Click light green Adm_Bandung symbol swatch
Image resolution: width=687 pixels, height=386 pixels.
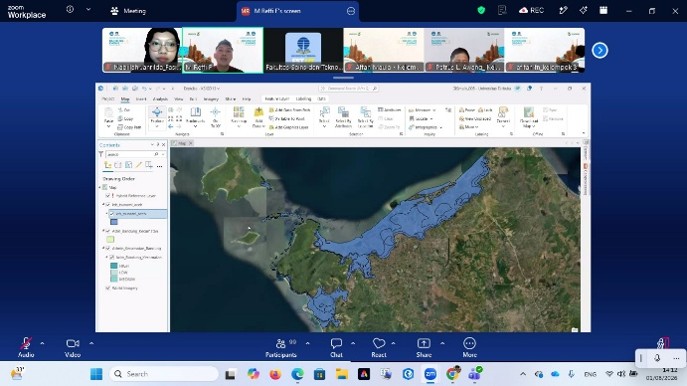pos(110,240)
